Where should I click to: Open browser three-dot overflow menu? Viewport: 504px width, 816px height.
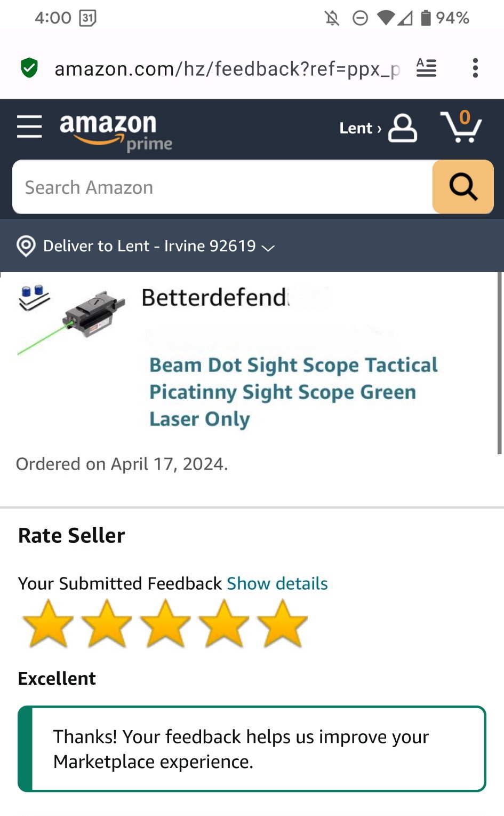pyautogui.click(x=475, y=68)
